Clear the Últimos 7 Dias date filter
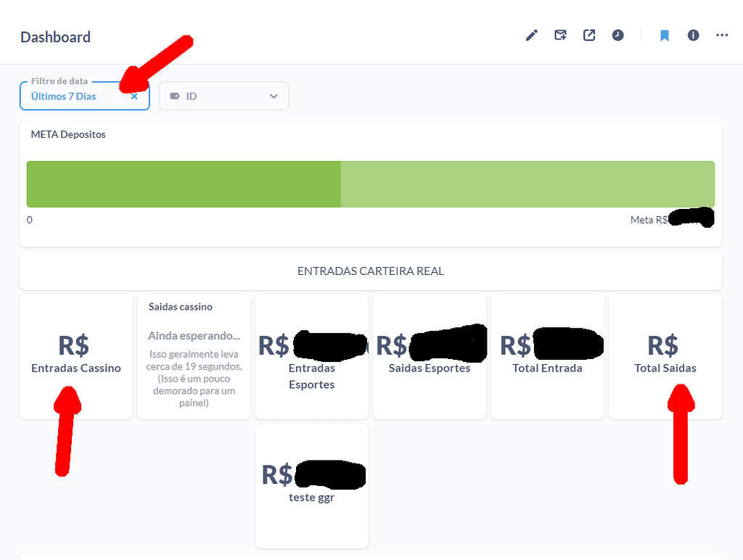The height and width of the screenshot is (560, 743). click(x=134, y=96)
